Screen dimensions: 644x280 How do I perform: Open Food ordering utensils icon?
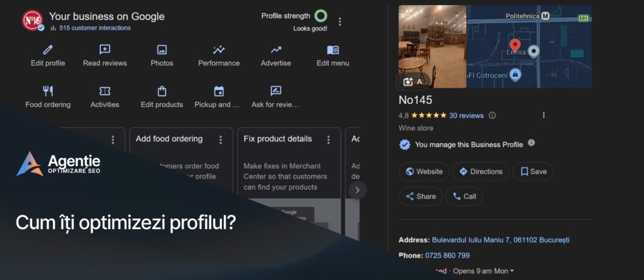48,91
